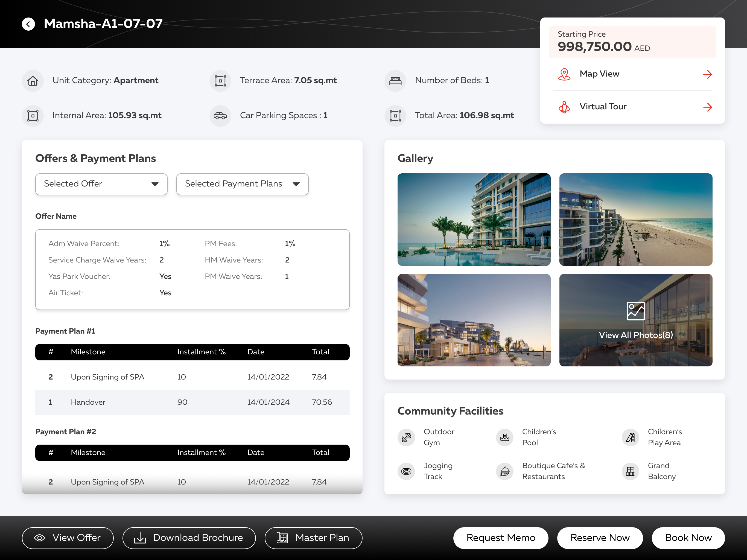747x560 pixels.
Task: Click the Download Brochure button
Action: tap(189, 538)
